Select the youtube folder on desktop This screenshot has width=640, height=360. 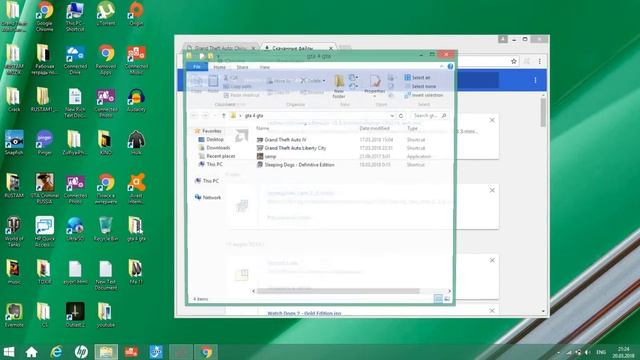pos(106,316)
